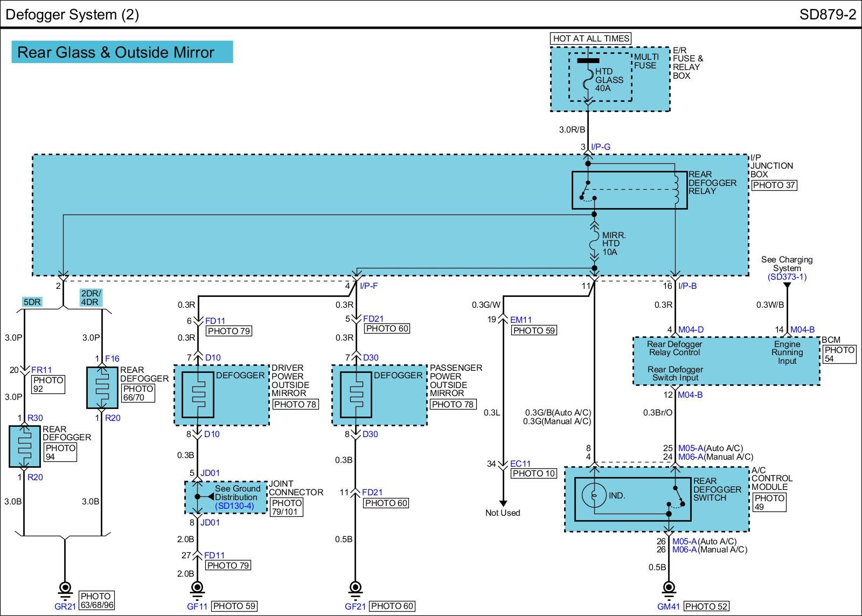Click the GF21 ground symbol
The image size is (862, 616).
click(356, 589)
